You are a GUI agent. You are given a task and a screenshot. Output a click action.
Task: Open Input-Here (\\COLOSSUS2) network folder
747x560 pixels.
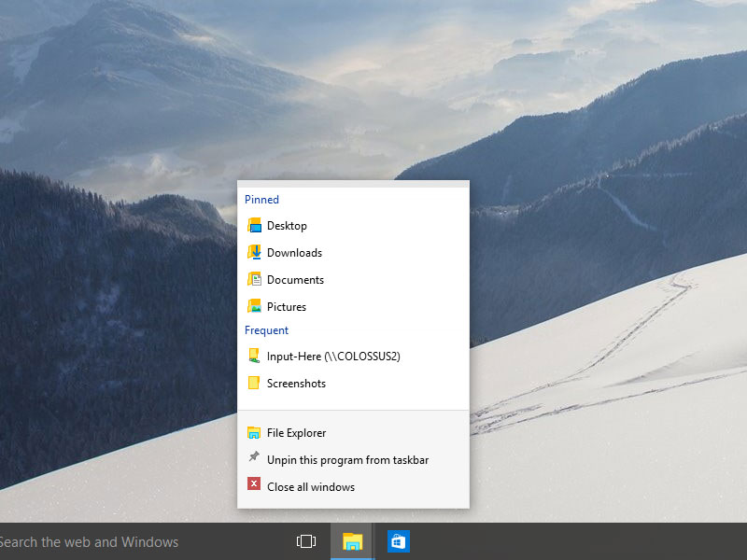353,357
